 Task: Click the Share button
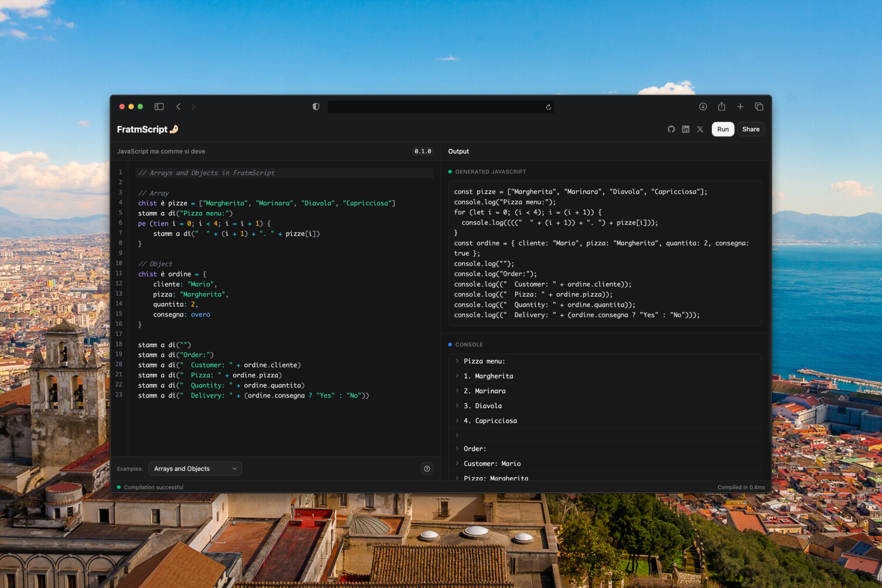750,129
